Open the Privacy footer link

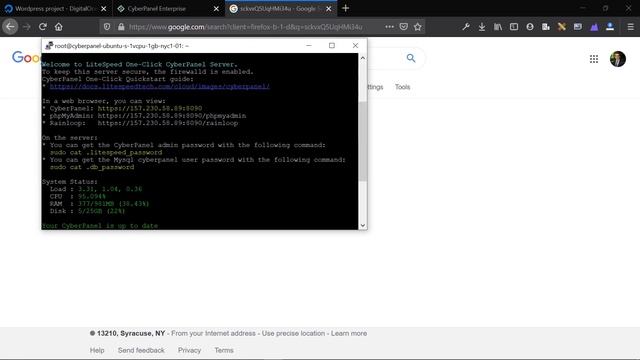coord(189,350)
